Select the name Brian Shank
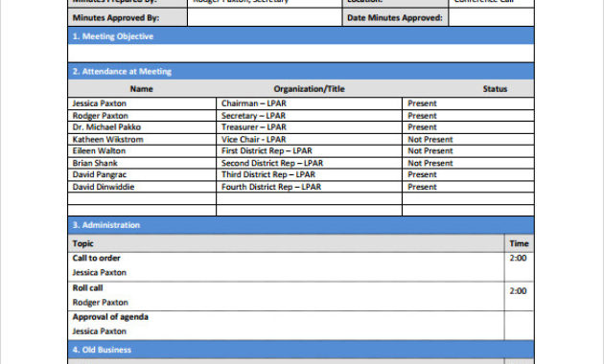Viewport: 604px width, 364px height. [x=95, y=163]
